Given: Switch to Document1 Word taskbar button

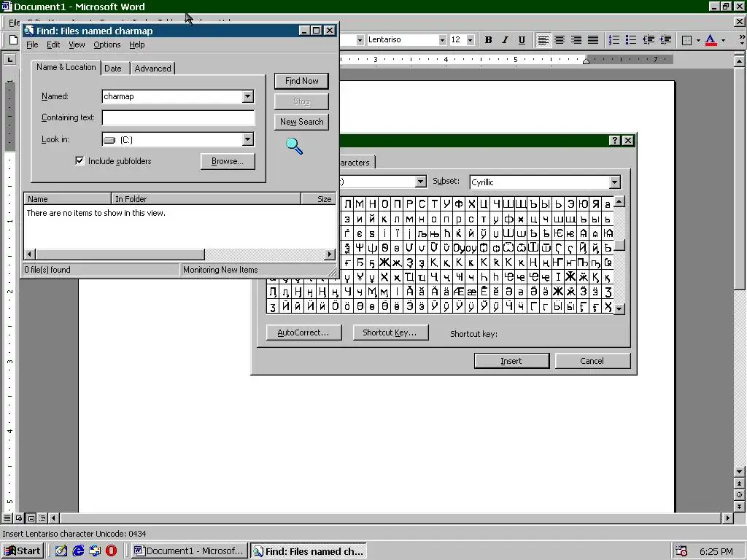Looking at the screenshot, I should (189, 551).
